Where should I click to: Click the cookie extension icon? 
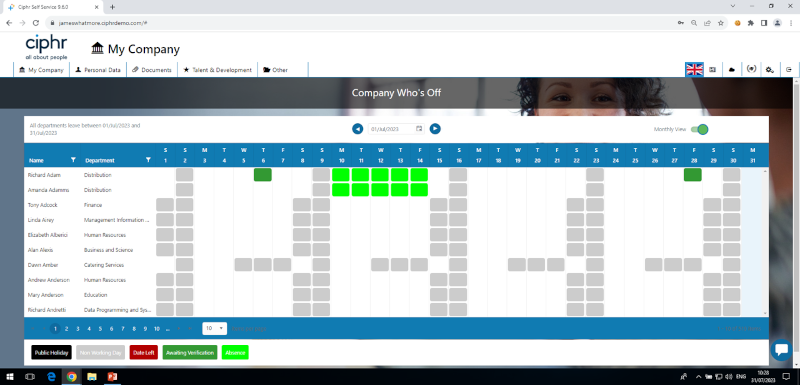coord(737,23)
